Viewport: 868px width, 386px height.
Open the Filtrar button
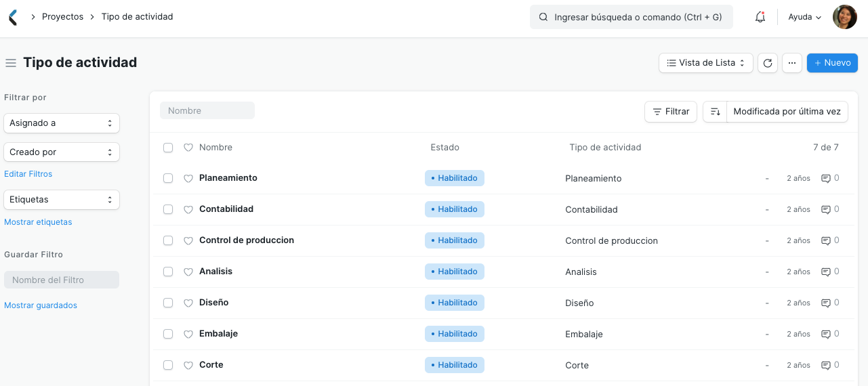671,112
